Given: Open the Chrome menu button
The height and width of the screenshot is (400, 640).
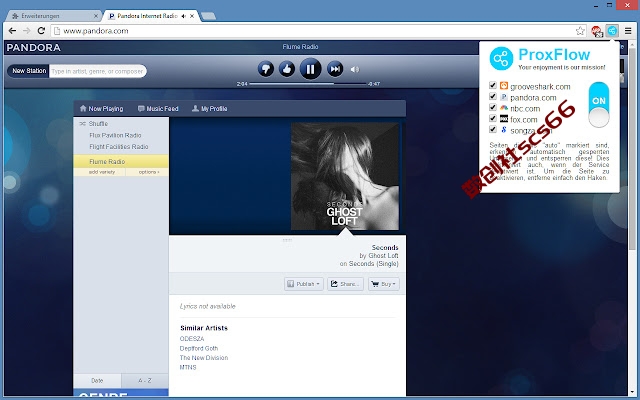Looking at the screenshot, I should pos(628,31).
